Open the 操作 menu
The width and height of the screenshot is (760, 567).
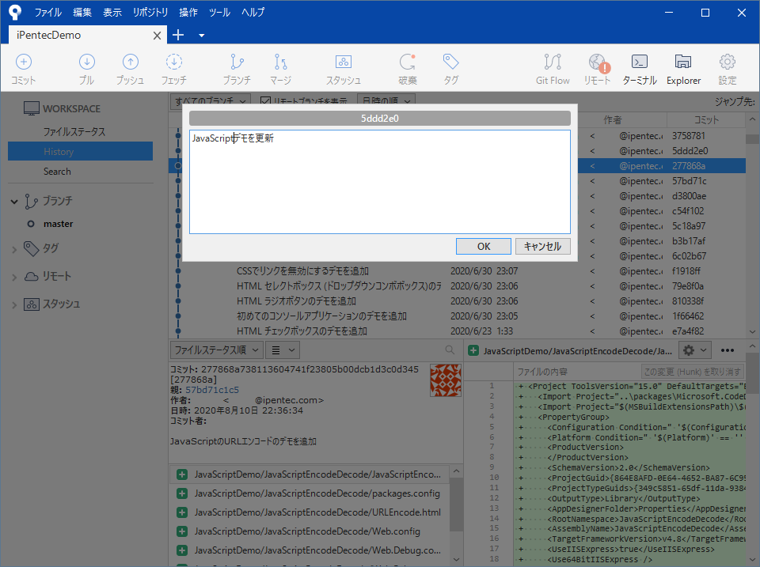(188, 12)
